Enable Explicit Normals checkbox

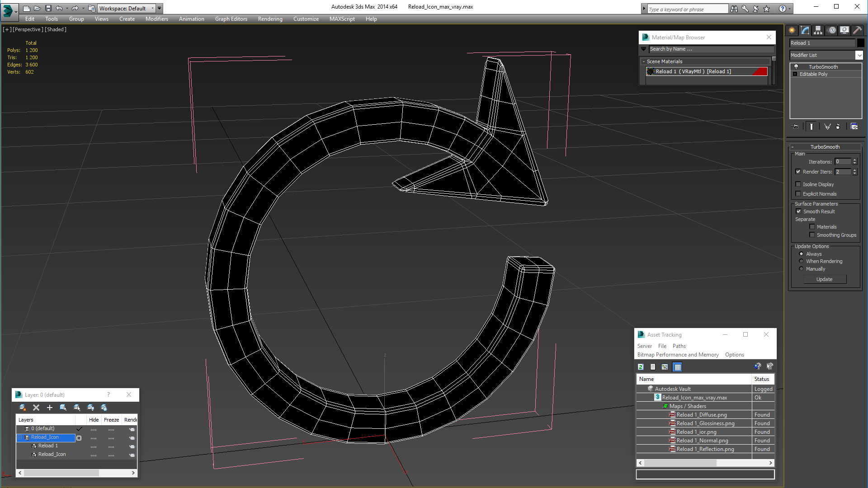point(798,194)
